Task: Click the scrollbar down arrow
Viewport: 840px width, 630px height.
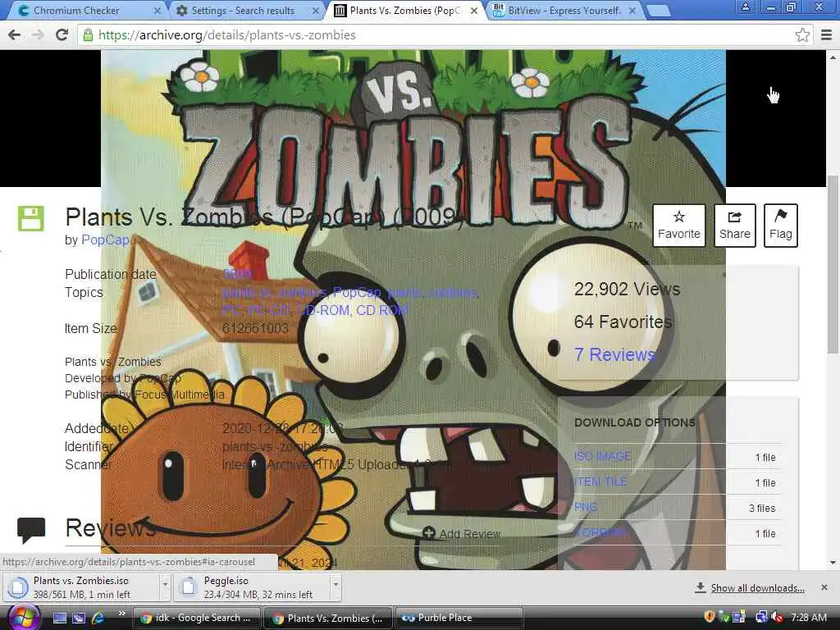Action: coord(832,563)
